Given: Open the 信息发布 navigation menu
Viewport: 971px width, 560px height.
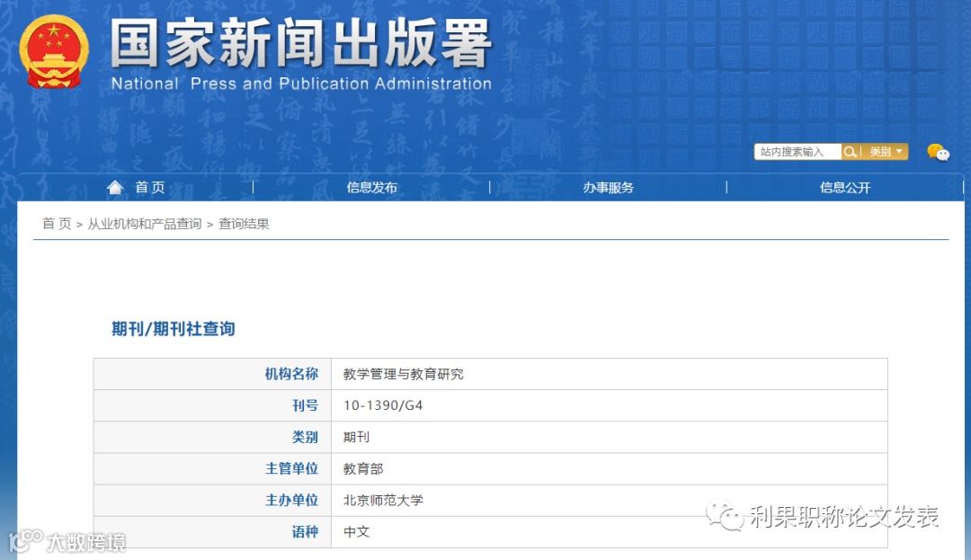Looking at the screenshot, I should coord(371,188).
